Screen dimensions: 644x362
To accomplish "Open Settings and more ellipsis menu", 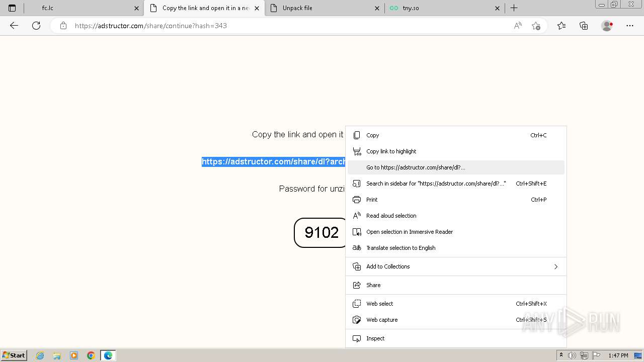I will point(630,26).
